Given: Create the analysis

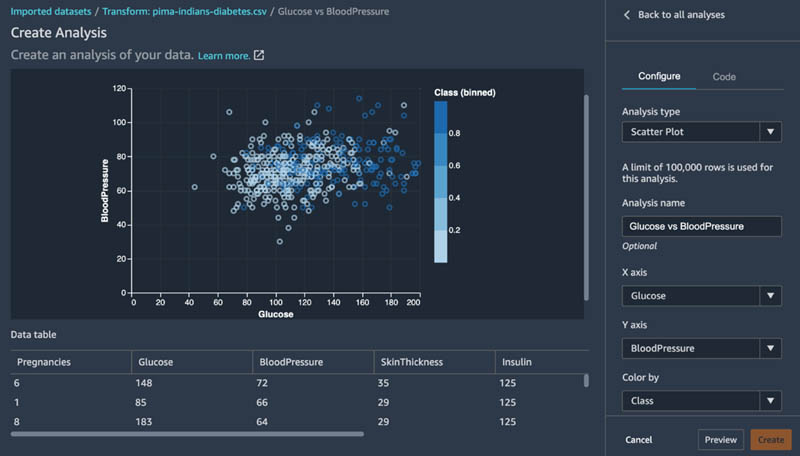Looking at the screenshot, I should coord(771,440).
